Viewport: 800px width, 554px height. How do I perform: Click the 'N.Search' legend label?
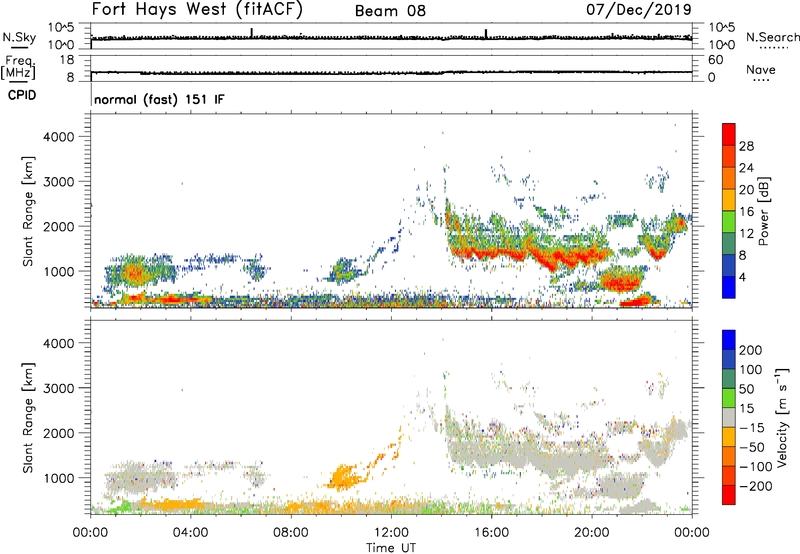tap(772, 37)
